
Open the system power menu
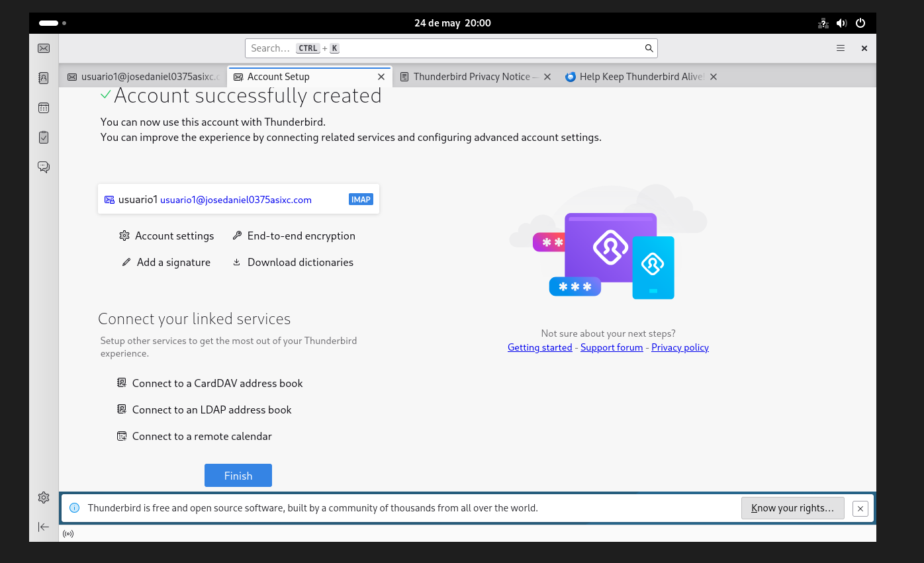click(x=860, y=23)
